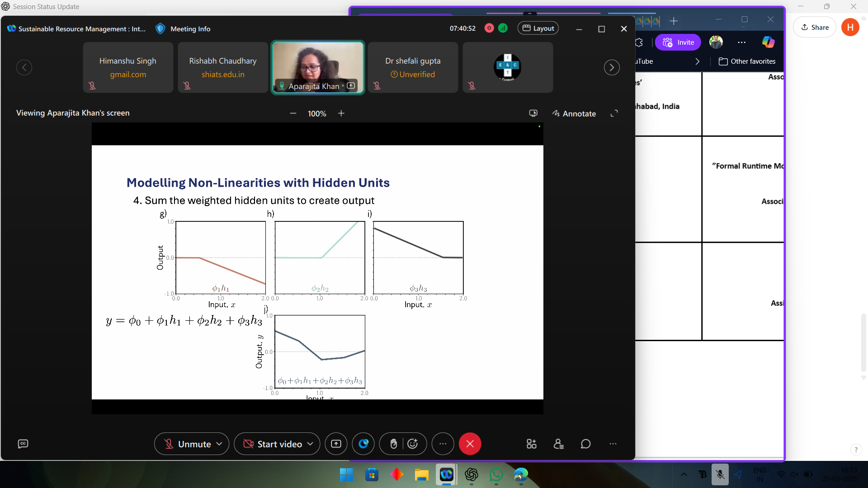Click Sustainable Resource Management meeting title

tap(82, 28)
